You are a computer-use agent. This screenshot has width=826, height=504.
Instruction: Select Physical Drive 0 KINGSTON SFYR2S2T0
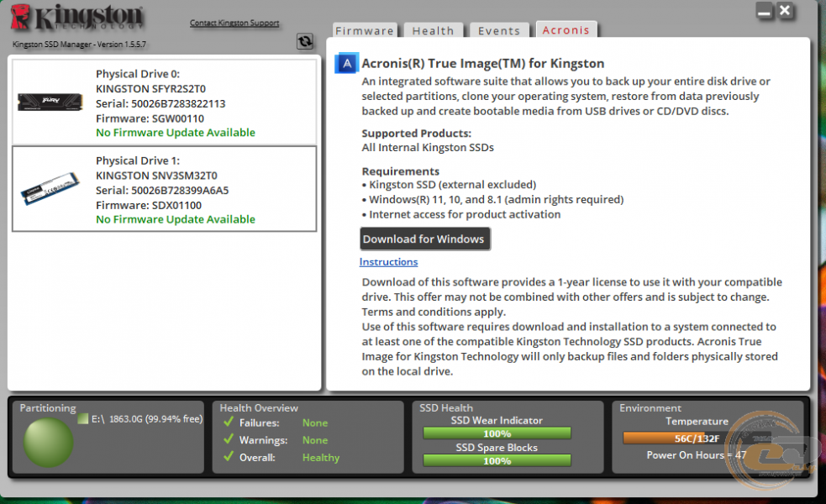click(x=164, y=102)
